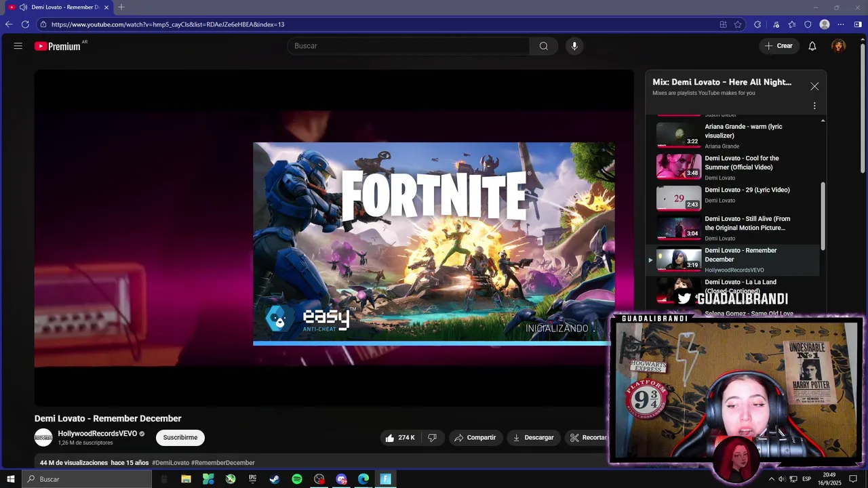Open the YouTube hamburger guide menu

point(18,46)
